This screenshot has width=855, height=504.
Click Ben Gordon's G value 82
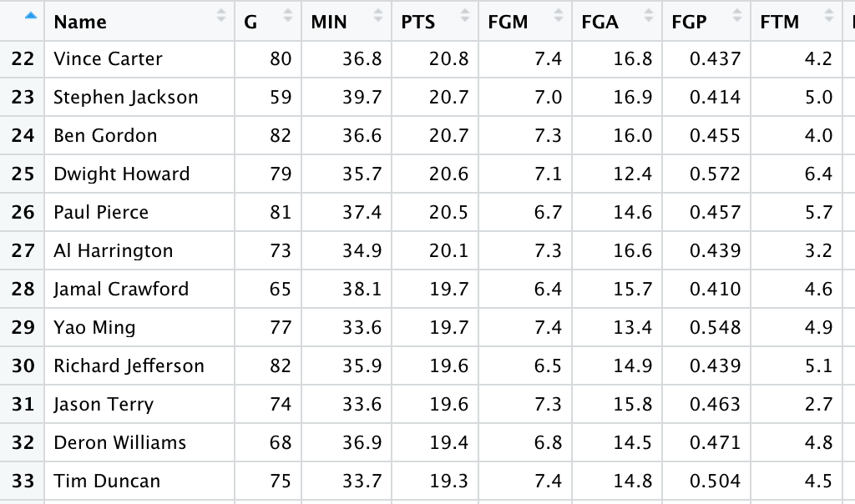pyautogui.click(x=281, y=136)
